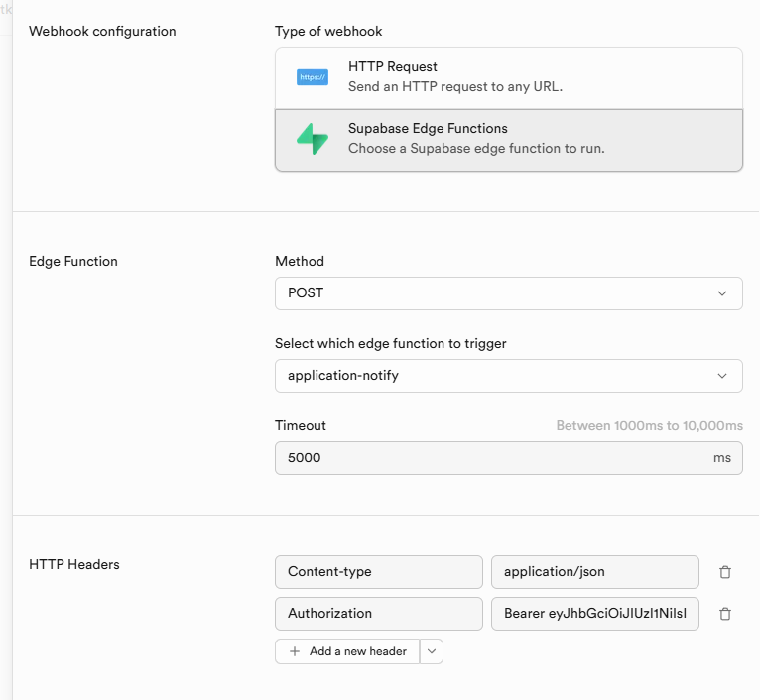
Task: Open the application-notify edge function dropdown
Action: [x=508, y=376]
